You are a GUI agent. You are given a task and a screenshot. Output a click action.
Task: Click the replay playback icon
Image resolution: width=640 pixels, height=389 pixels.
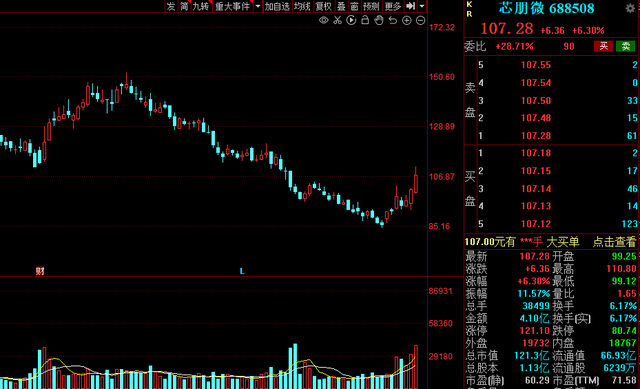coord(351,20)
